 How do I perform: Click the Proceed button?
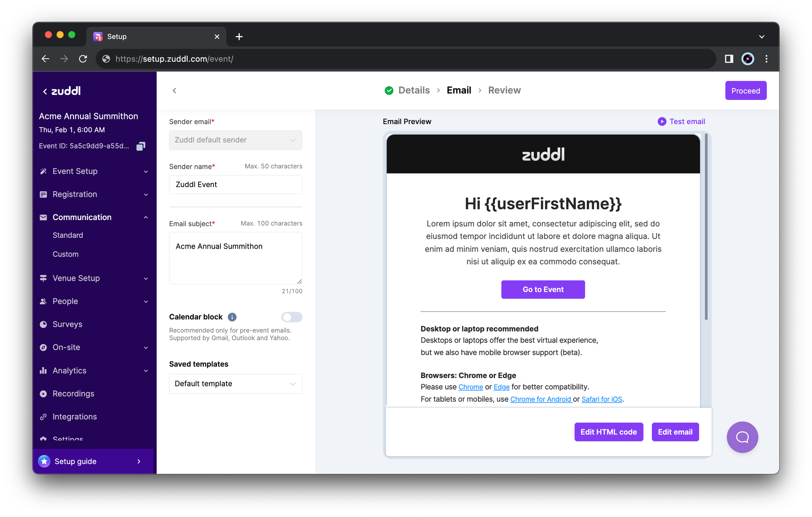(745, 90)
